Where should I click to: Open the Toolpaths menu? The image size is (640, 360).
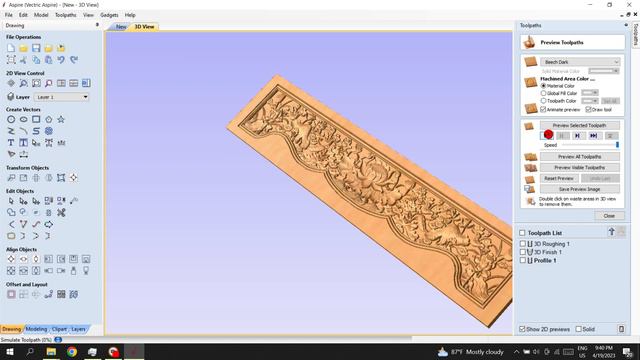coord(65,15)
